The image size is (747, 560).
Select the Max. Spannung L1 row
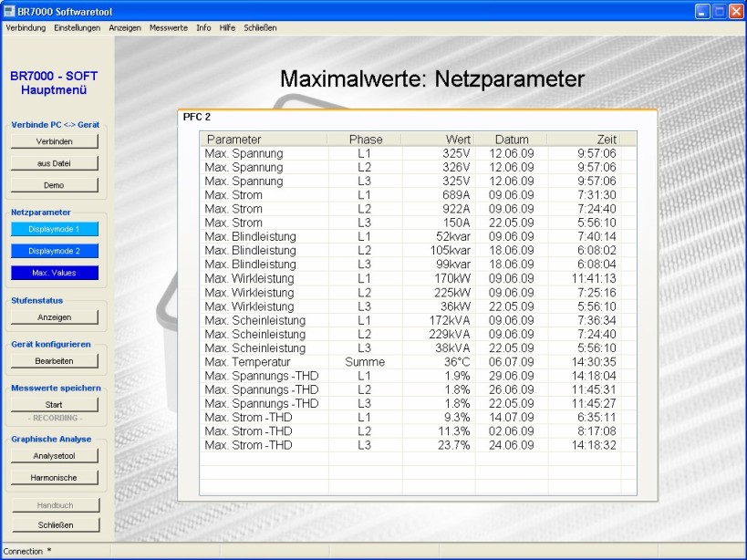click(418, 153)
